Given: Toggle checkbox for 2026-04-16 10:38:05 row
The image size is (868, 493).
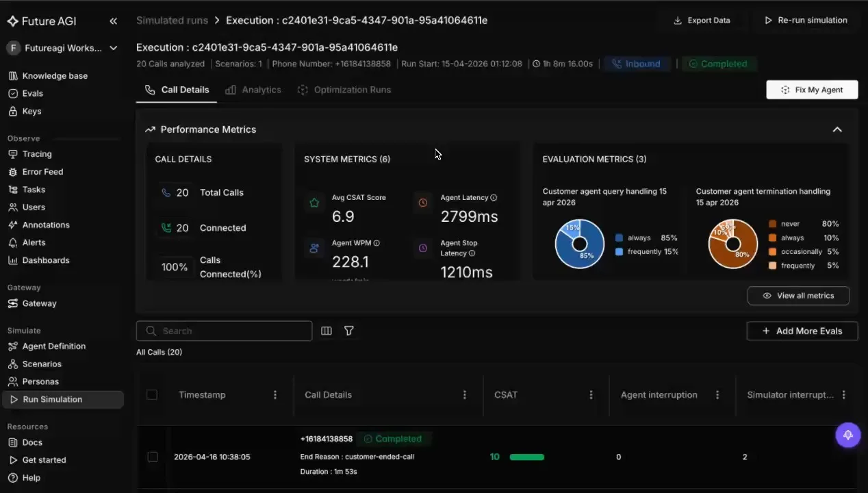Looking at the screenshot, I should (x=153, y=457).
